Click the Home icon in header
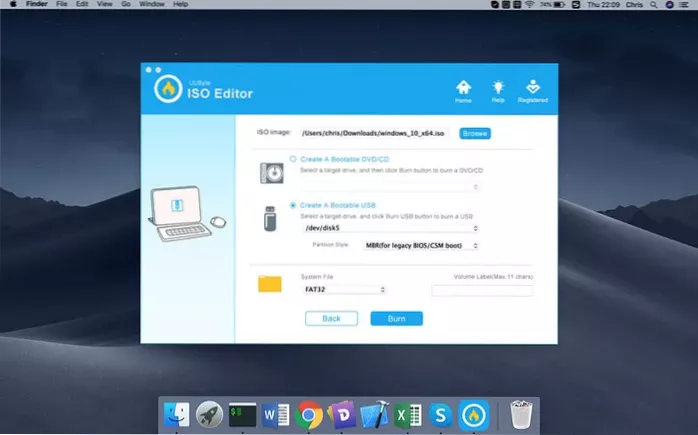698x435 pixels. 463,89
